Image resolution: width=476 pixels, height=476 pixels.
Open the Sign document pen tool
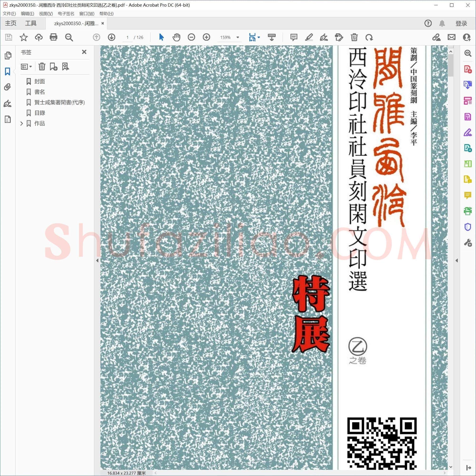324,37
